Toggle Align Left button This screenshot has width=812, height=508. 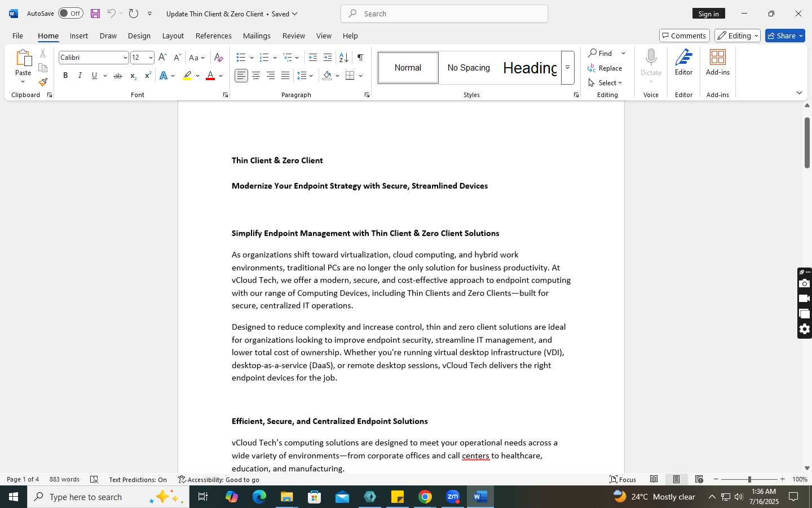(241, 76)
